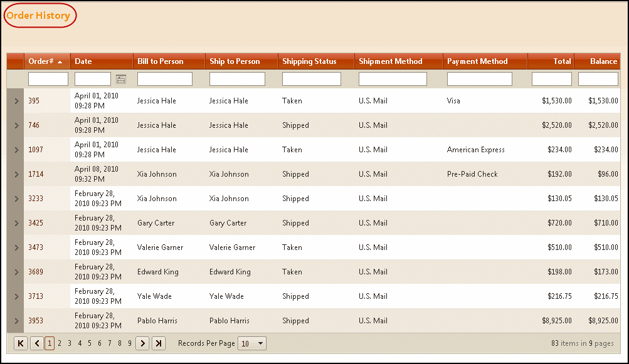Expand the row for order 1714
Screen dimensions: 629x364
tap(16, 174)
